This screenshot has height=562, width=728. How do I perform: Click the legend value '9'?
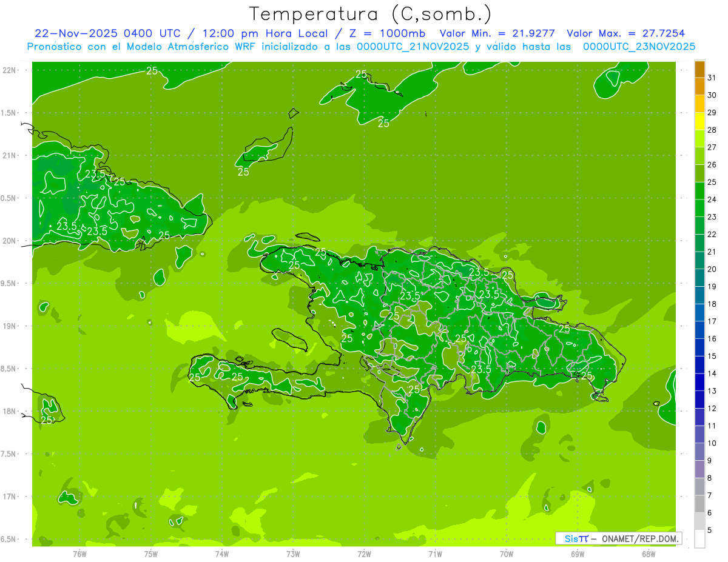click(710, 461)
